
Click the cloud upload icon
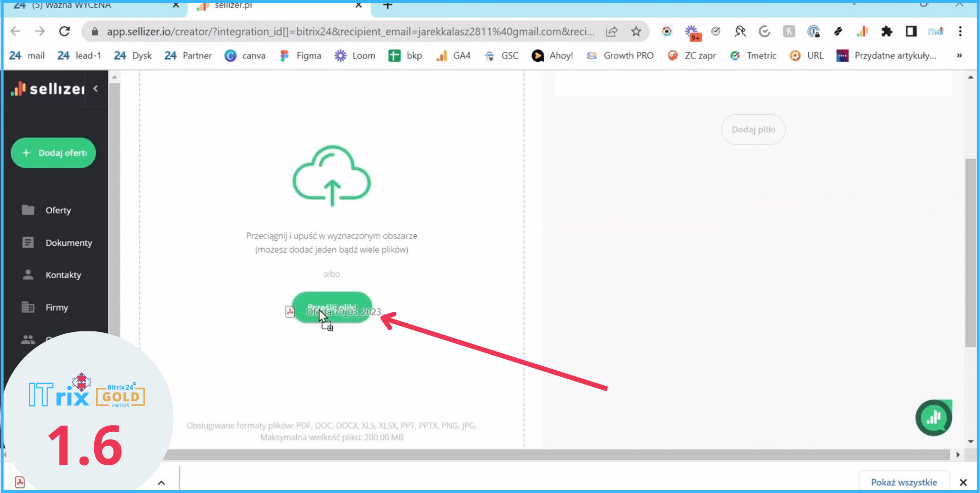click(332, 176)
